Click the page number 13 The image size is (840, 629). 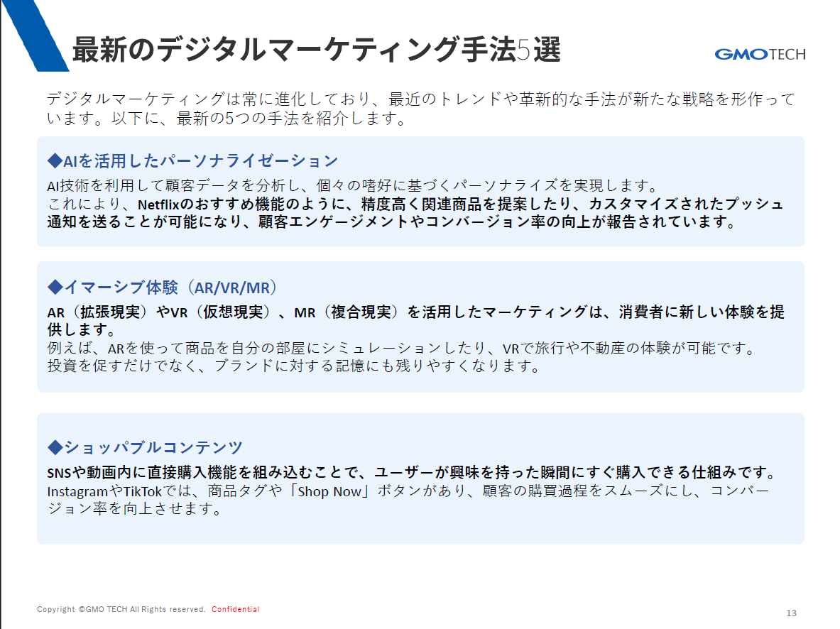[x=791, y=613]
